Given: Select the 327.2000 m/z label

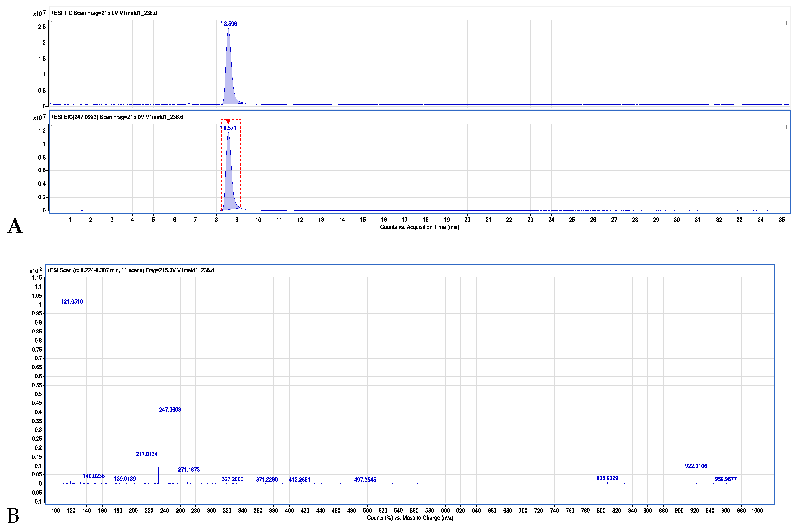Looking at the screenshot, I should [232, 479].
